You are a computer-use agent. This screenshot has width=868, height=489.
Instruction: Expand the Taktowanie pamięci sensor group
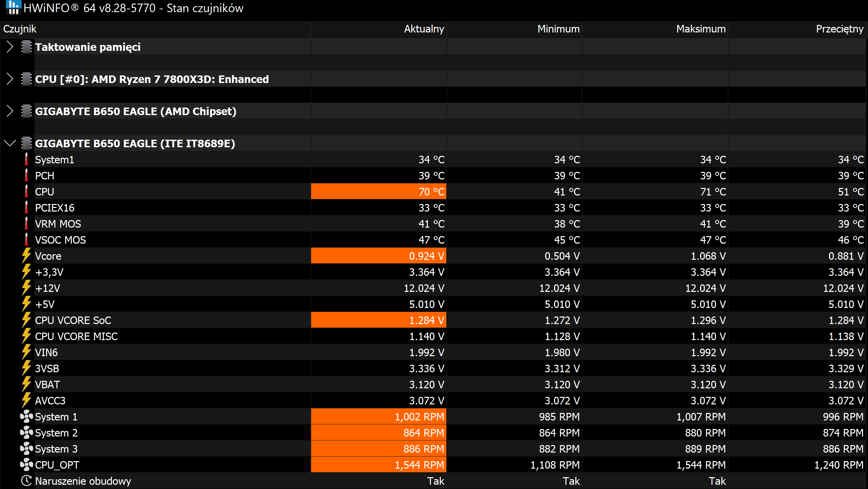pos(10,47)
